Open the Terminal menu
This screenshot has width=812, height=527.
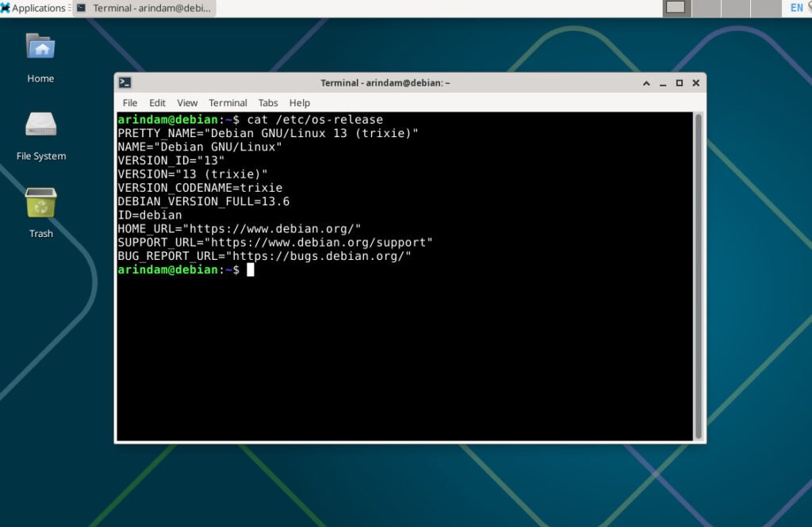[x=228, y=102]
